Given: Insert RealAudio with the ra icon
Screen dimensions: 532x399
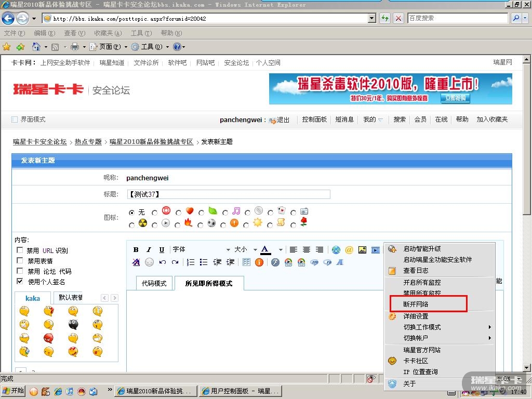Looking at the screenshot, I should click(327, 262).
